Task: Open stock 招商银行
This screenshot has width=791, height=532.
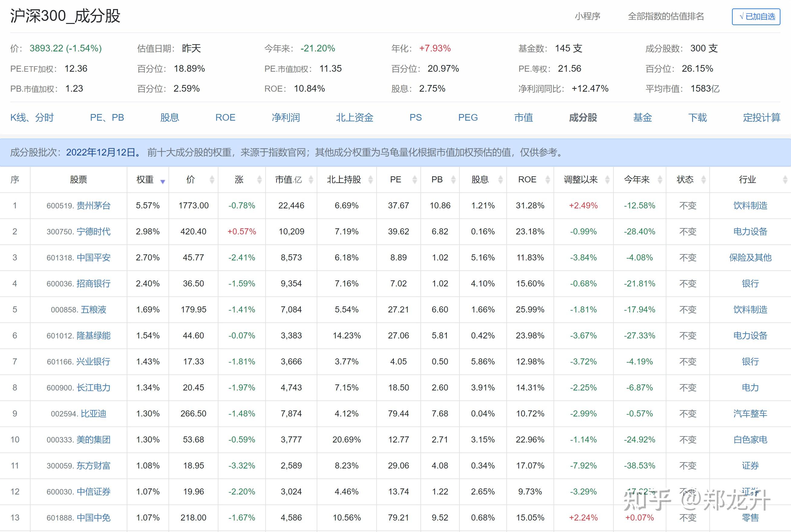Action: (93, 284)
